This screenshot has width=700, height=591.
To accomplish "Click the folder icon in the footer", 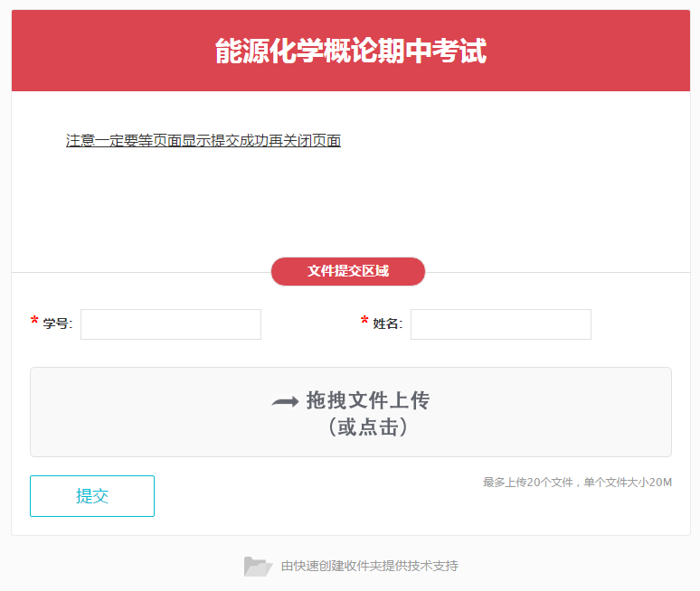I will tap(258, 567).
